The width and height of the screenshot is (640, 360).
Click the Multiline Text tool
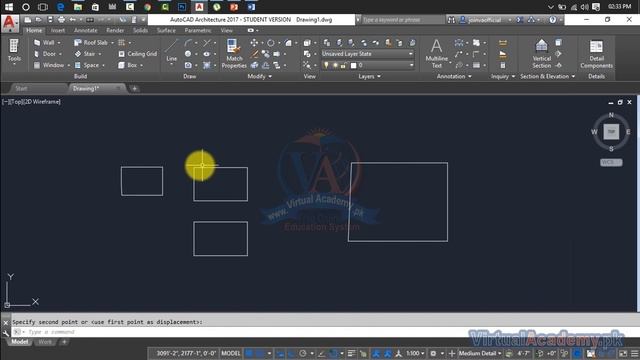pyautogui.click(x=436, y=53)
